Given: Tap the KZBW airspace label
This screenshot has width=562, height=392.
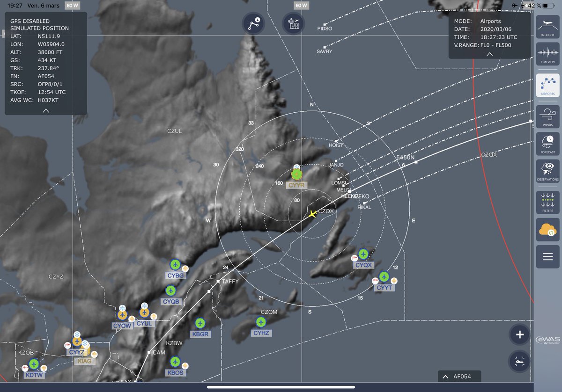Looking at the screenshot, I should coord(174,343).
